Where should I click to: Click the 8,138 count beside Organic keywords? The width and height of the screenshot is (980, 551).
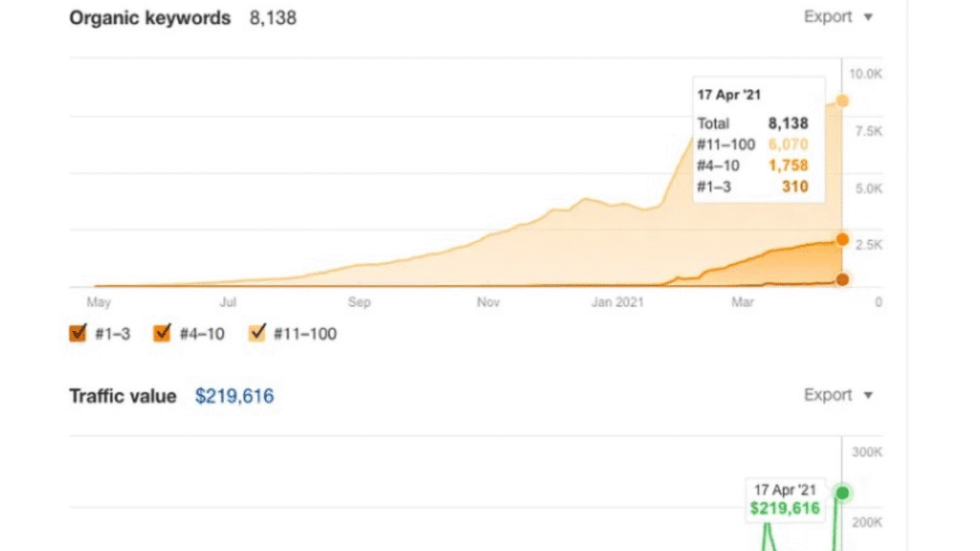click(273, 18)
